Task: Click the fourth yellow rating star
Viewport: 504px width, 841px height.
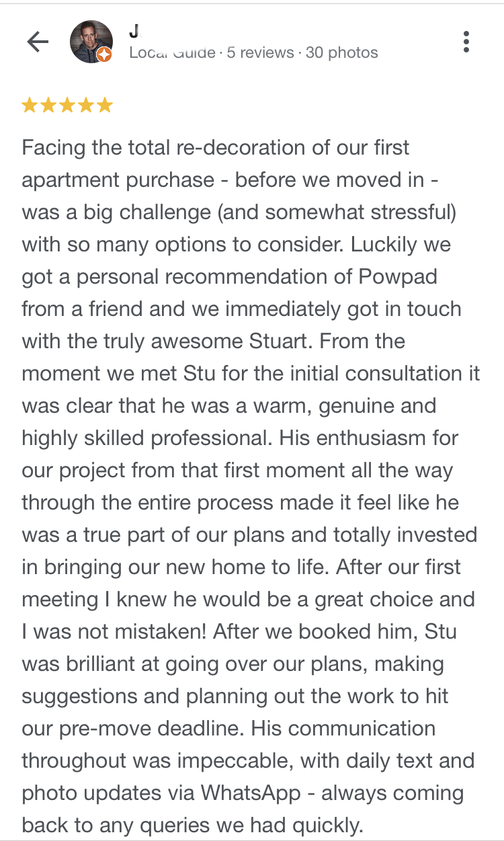Action: pyautogui.click(x=85, y=106)
